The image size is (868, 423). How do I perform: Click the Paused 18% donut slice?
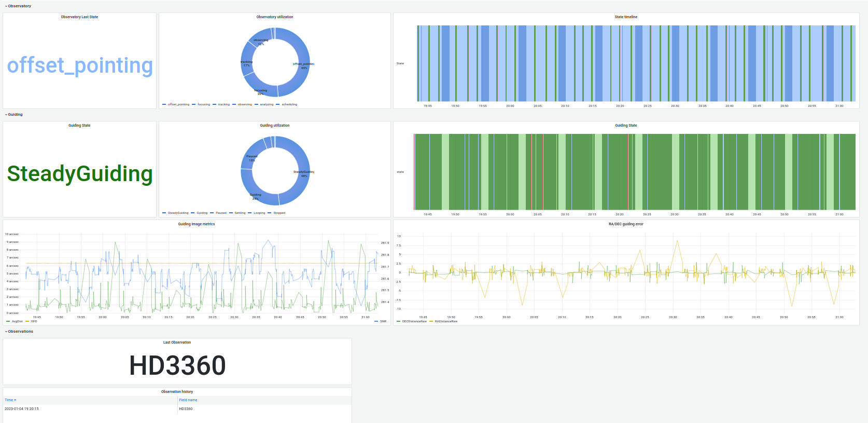[251, 156]
